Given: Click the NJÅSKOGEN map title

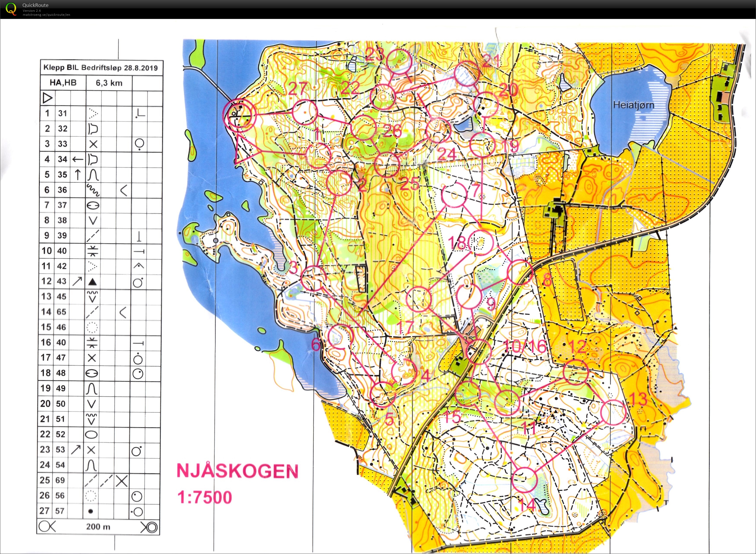Looking at the screenshot, I should [x=237, y=471].
